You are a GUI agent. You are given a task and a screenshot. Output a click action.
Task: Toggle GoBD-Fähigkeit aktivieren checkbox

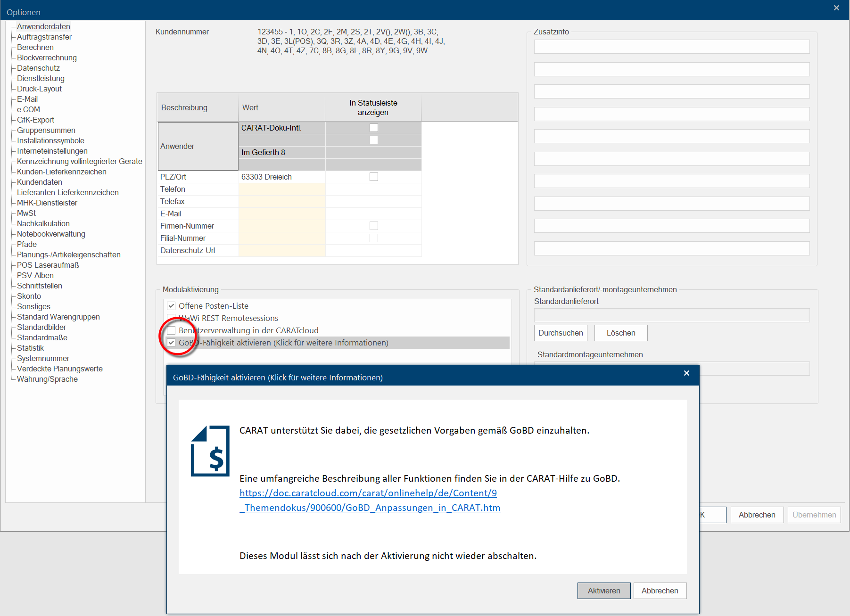[171, 343]
